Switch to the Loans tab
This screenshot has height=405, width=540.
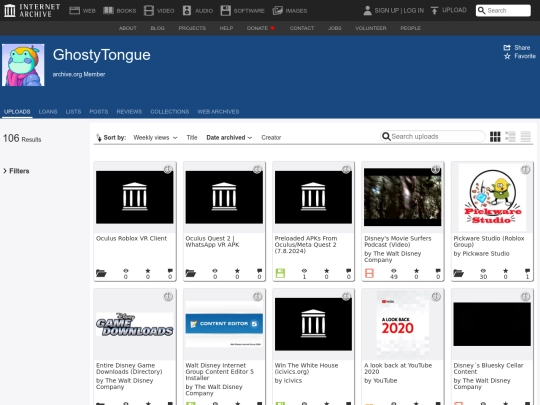pyautogui.click(x=48, y=112)
